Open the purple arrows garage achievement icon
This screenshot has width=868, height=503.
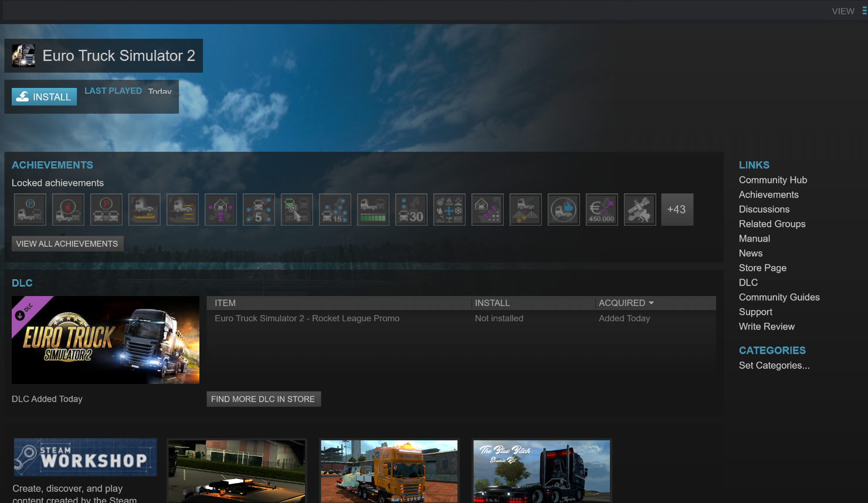click(221, 209)
